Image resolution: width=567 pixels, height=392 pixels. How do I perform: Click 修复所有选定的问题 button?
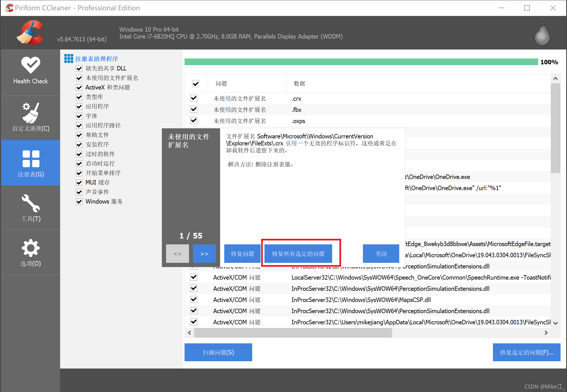pos(299,254)
